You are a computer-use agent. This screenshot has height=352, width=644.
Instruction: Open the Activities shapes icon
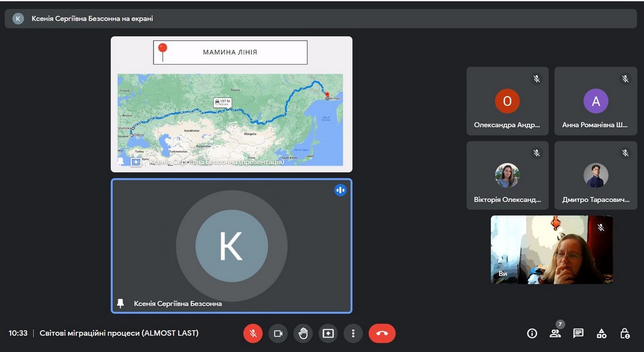coord(601,333)
